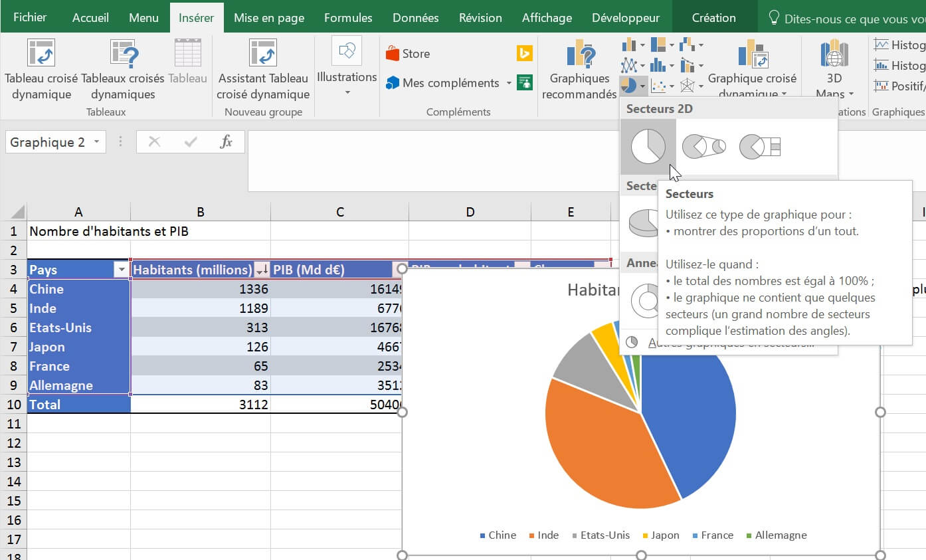Screen dimensions: 926x560
Task: Choose the 2D Secteurs pie chart thumbnail
Action: [x=648, y=147]
